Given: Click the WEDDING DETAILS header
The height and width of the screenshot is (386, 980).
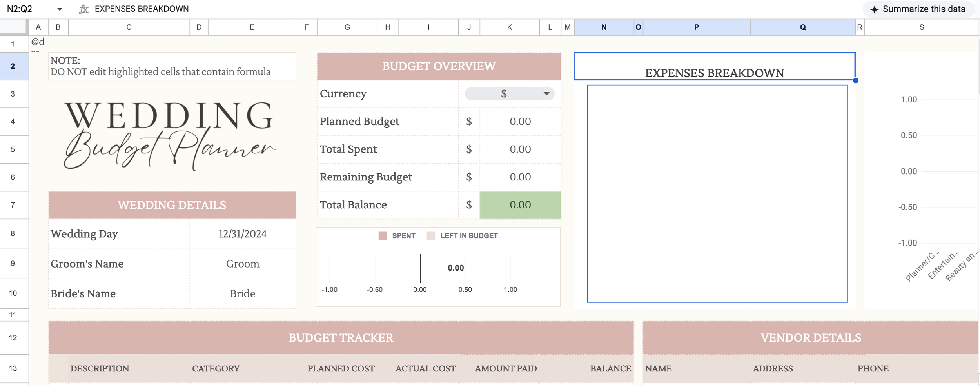Looking at the screenshot, I should (x=172, y=205).
